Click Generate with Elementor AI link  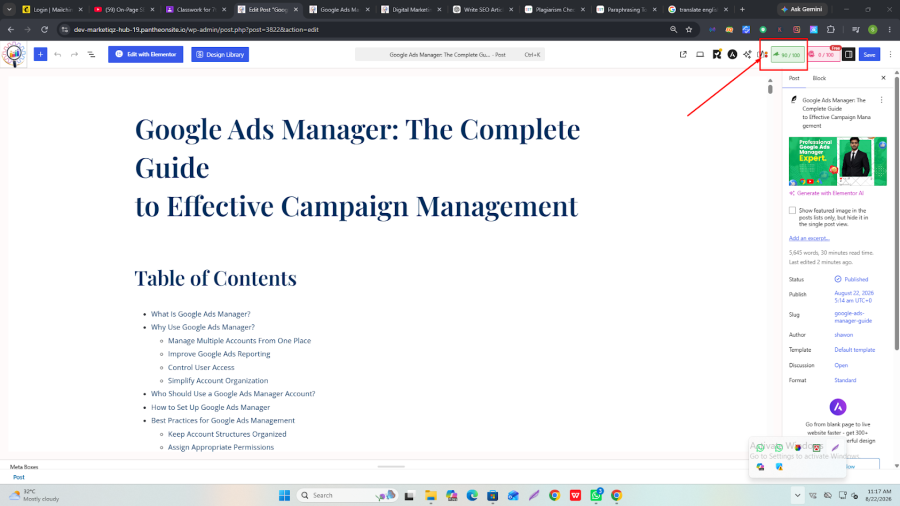point(826,193)
